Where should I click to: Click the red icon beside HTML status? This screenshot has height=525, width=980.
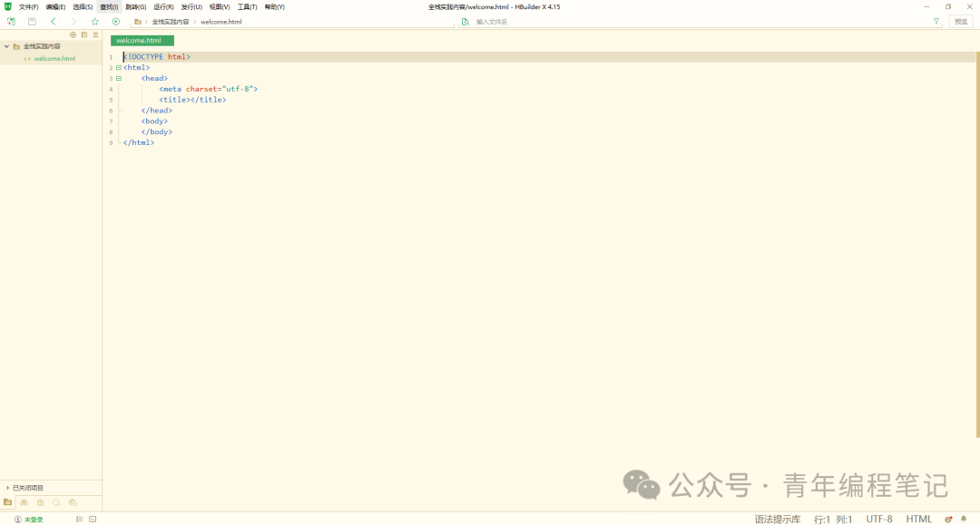[948, 520]
